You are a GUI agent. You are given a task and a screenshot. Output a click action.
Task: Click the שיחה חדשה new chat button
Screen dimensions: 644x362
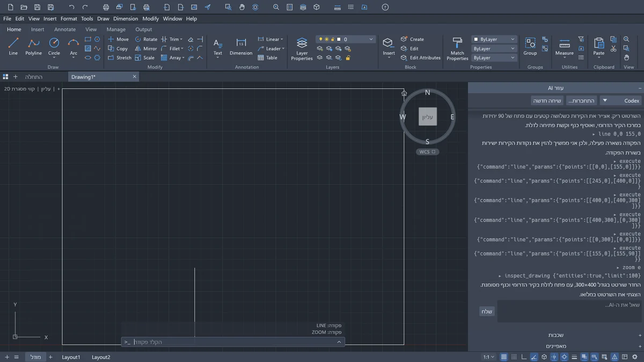pos(547,100)
